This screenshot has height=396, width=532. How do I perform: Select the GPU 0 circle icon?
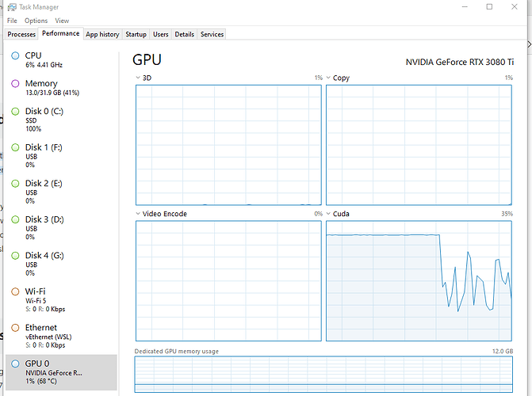tap(15, 364)
